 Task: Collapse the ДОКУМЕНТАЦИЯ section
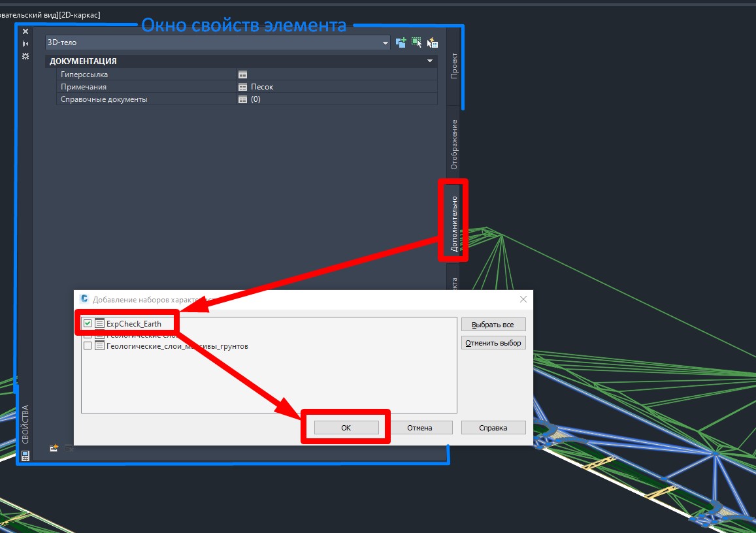tap(430, 61)
